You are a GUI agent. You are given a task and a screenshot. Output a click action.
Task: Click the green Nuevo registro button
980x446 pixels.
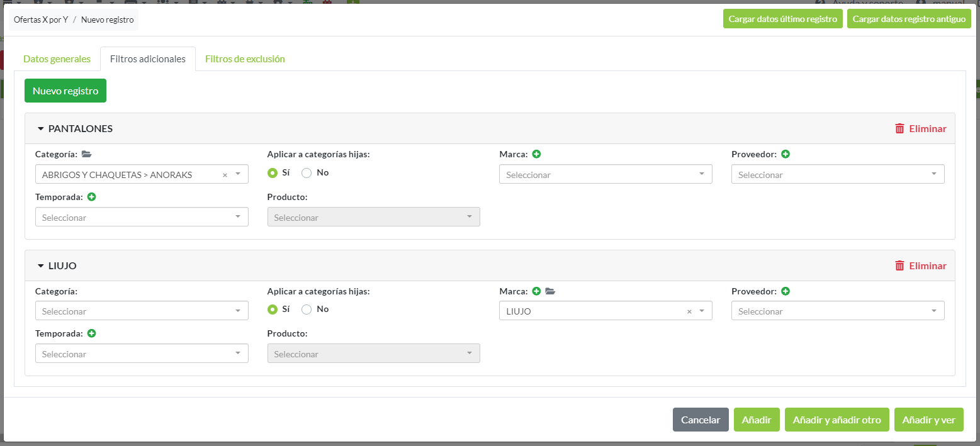click(x=65, y=91)
